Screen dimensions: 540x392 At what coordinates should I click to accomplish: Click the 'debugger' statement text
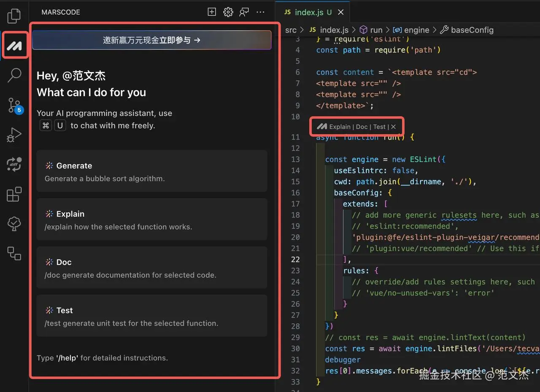tap(343, 360)
